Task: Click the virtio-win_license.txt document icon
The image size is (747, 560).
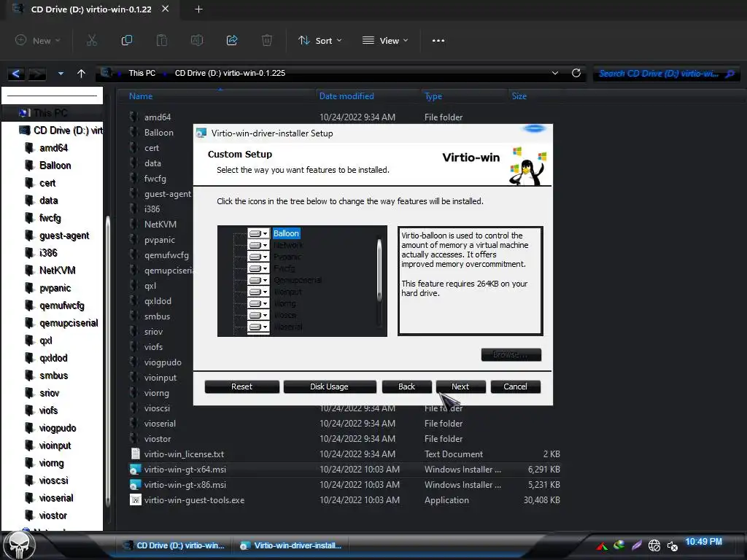Action: tap(135, 454)
